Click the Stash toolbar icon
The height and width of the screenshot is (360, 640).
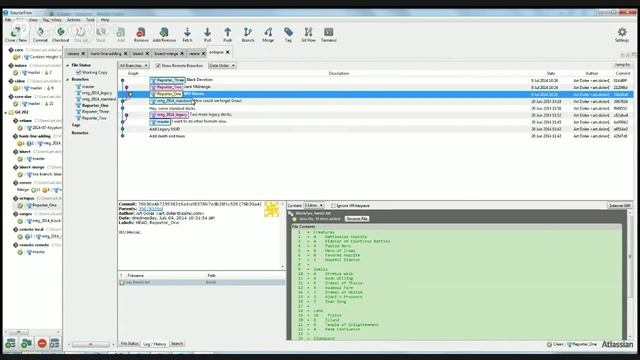(x=100, y=34)
